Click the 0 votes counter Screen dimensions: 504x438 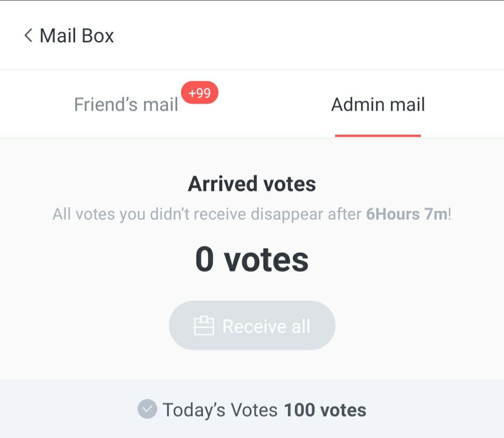tap(252, 259)
